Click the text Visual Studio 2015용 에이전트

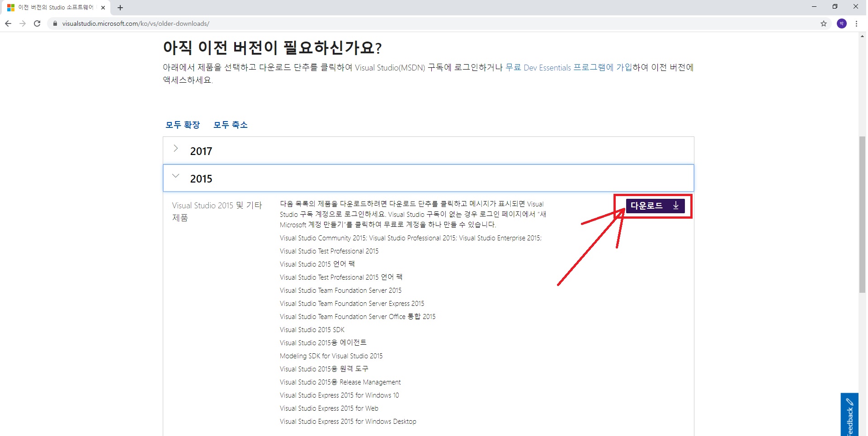click(x=323, y=343)
